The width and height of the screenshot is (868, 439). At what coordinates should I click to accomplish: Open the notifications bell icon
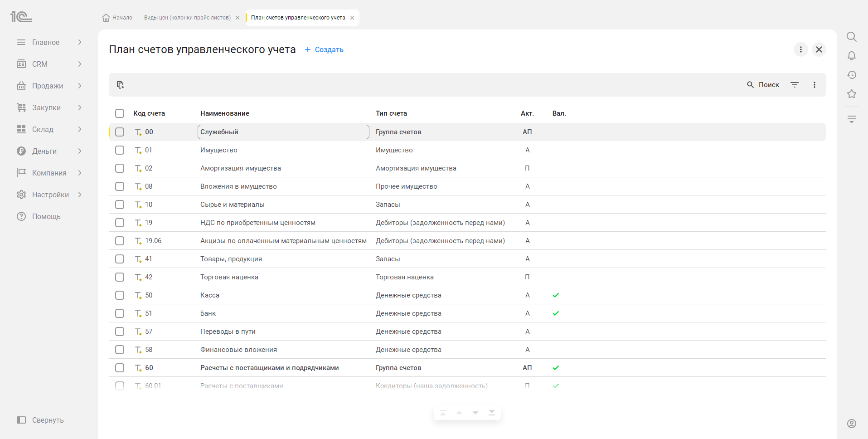click(852, 56)
